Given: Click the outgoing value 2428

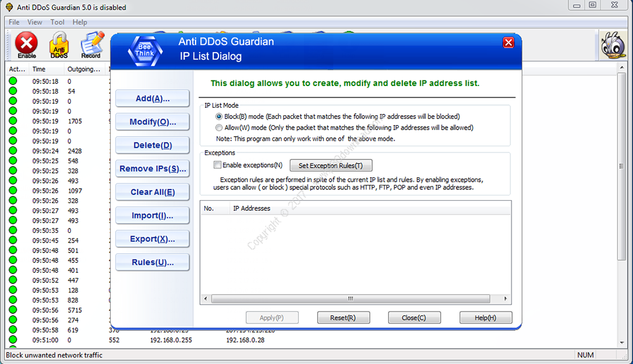Looking at the screenshot, I should coord(75,151).
